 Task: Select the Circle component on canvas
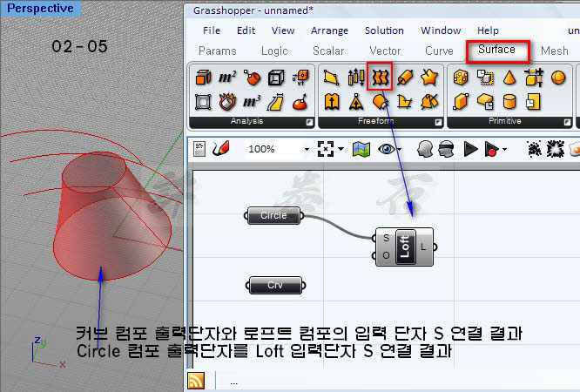point(273,215)
